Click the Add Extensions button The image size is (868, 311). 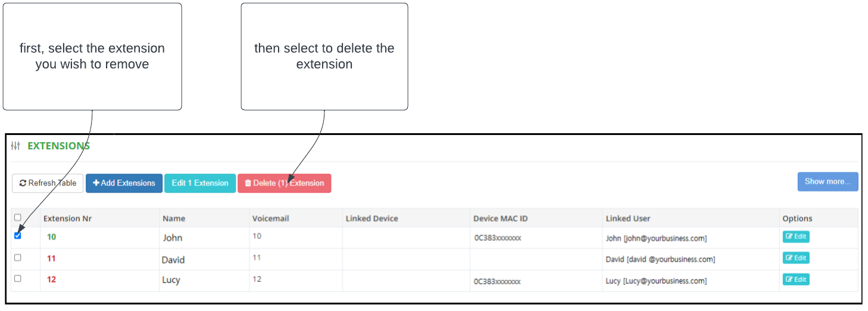tap(124, 183)
